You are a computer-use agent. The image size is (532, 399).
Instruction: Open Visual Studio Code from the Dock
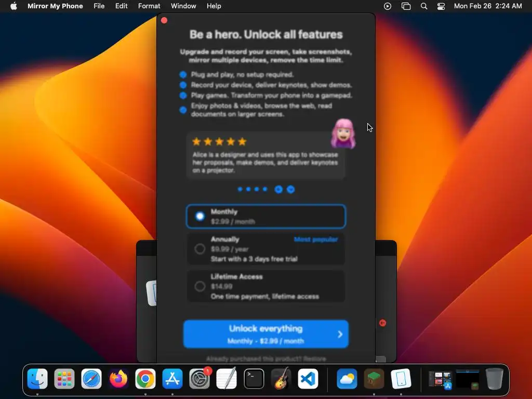pyautogui.click(x=308, y=379)
